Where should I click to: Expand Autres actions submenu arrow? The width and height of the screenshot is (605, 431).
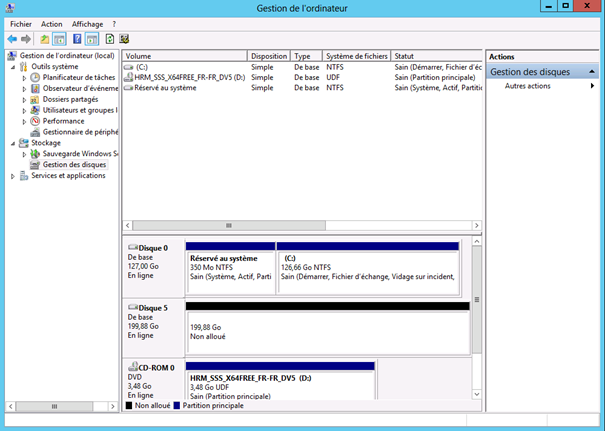click(592, 86)
